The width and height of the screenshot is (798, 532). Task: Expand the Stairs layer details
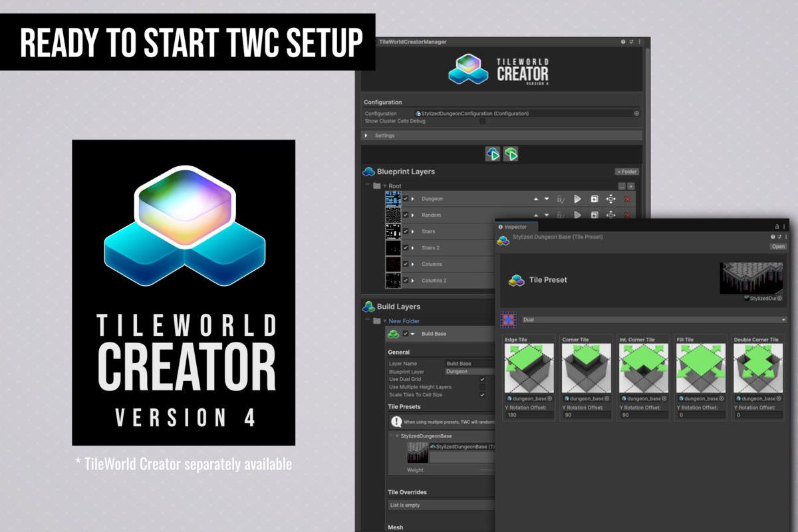coord(413,231)
